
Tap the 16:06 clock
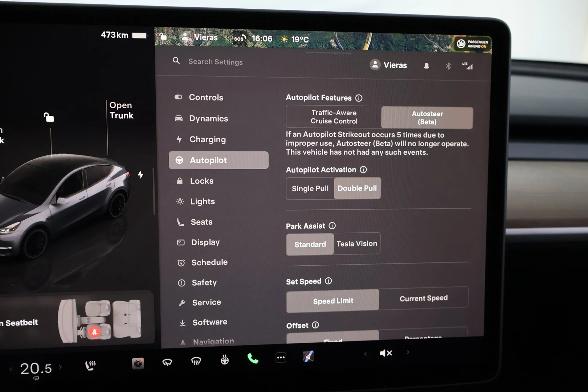(x=262, y=38)
